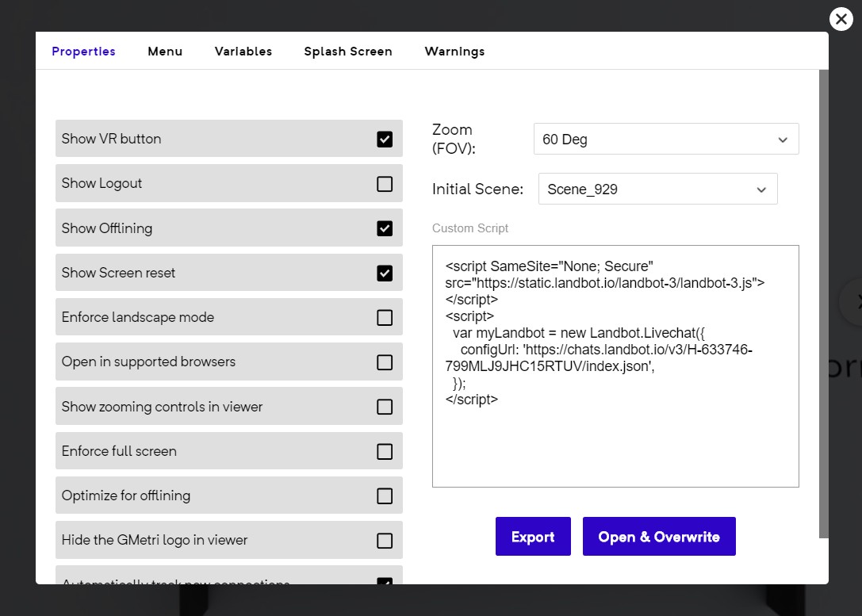Close the properties dialog with X icon
862x616 pixels.
pyautogui.click(x=841, y=19)
